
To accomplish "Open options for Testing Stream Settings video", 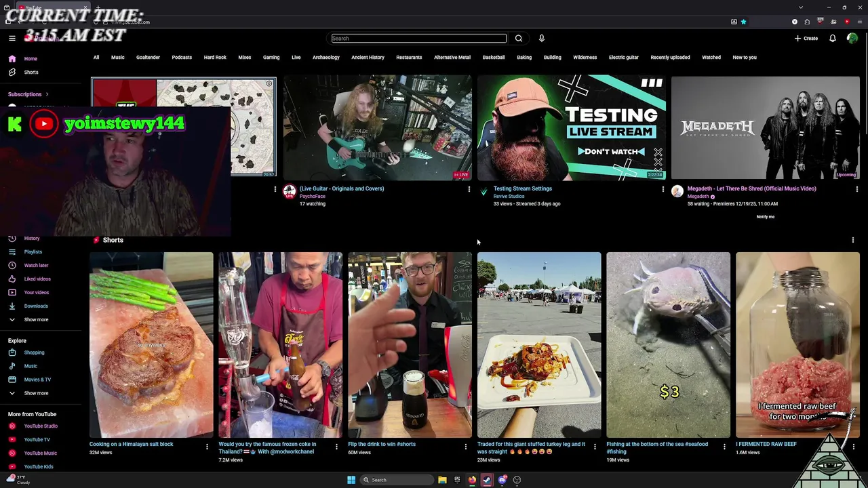I will point(663,189).
